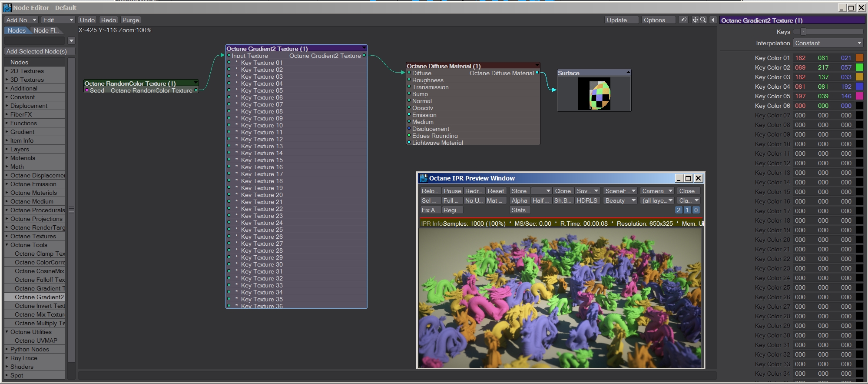Viewport: 868px width, 384px height.
Task: Switch to the Nodes tab
Action: point(17,30)
